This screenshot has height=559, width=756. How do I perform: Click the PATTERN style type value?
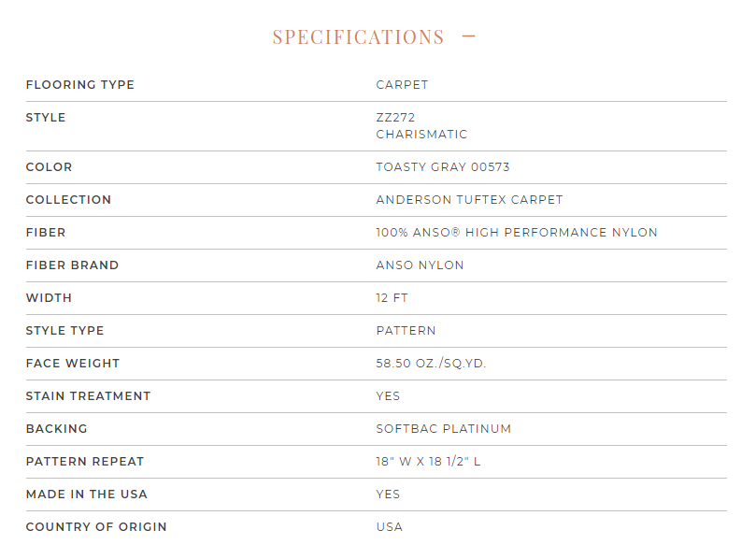tap(406, 331)
